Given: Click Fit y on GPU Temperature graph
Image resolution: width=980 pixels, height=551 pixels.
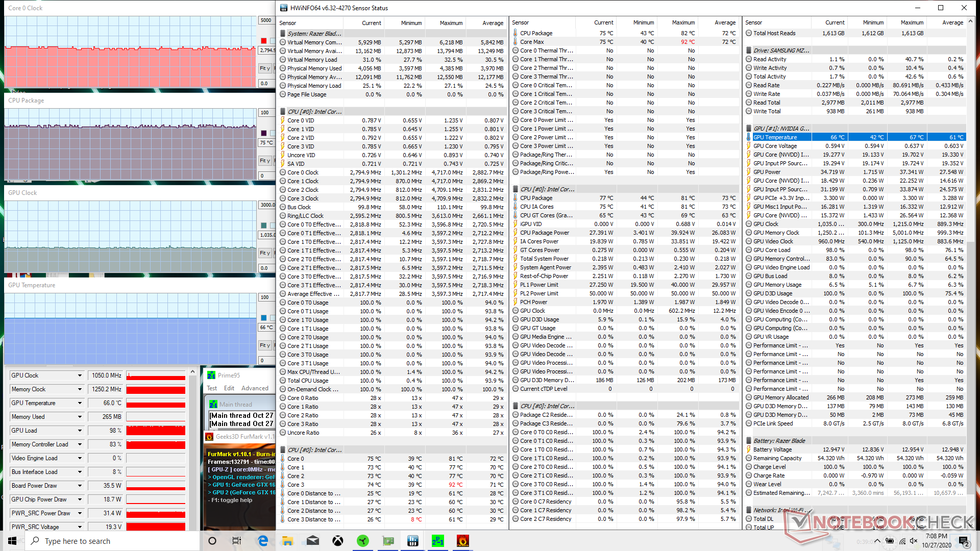Looking at the screenshot, I should (x=265, y=345).
